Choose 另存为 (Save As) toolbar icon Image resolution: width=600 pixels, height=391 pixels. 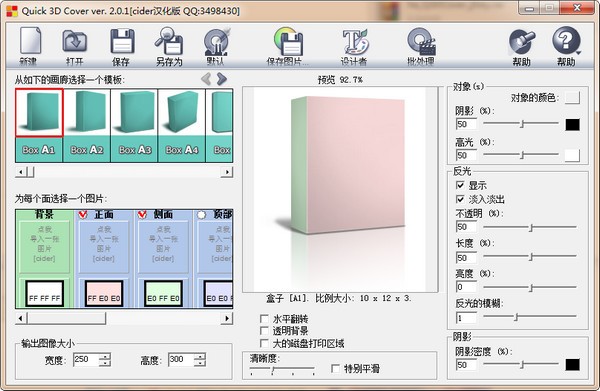[x=169, y=46]
